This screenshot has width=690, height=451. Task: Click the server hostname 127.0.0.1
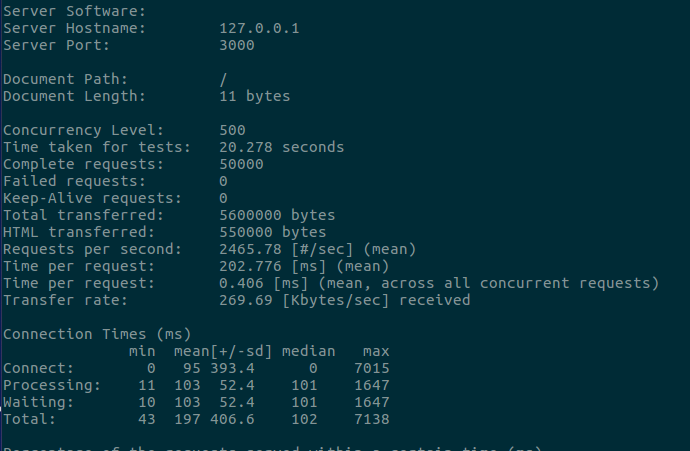click(x=259, y=28)
